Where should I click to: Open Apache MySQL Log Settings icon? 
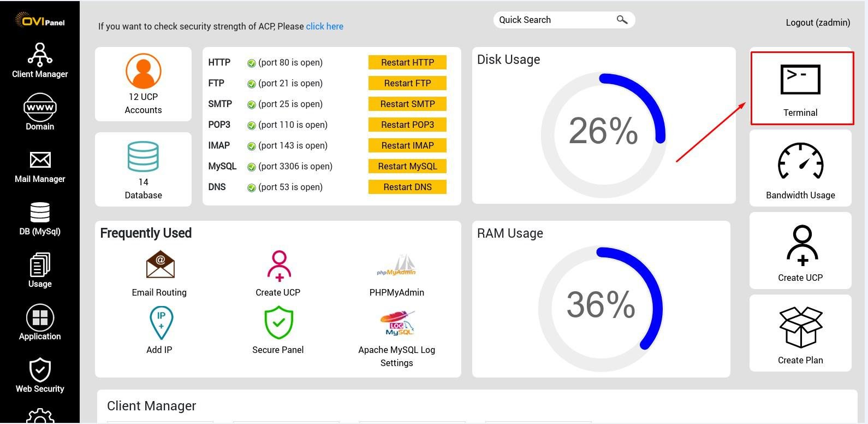point(397,323)
